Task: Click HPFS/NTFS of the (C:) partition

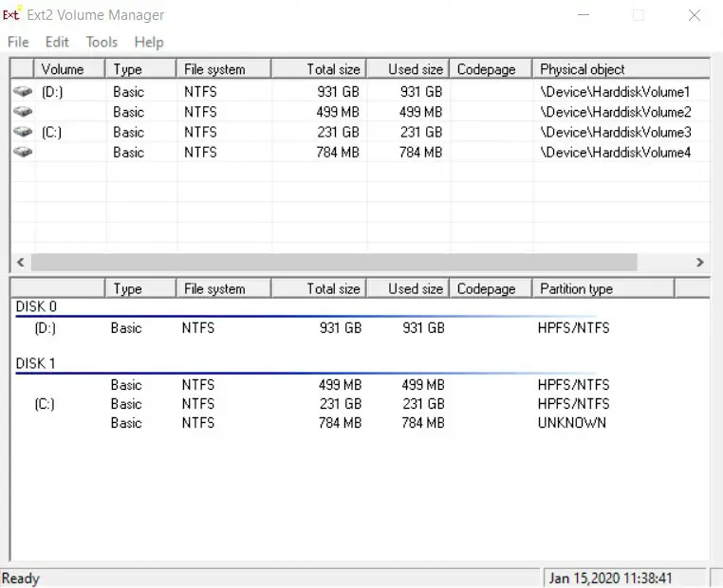Action: click(574, 404)
